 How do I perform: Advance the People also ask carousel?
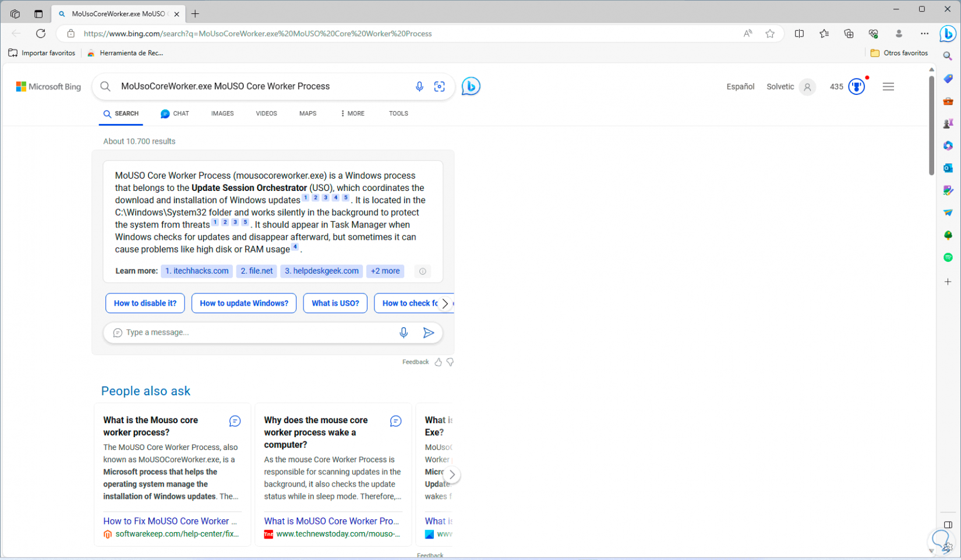[452, 474]
